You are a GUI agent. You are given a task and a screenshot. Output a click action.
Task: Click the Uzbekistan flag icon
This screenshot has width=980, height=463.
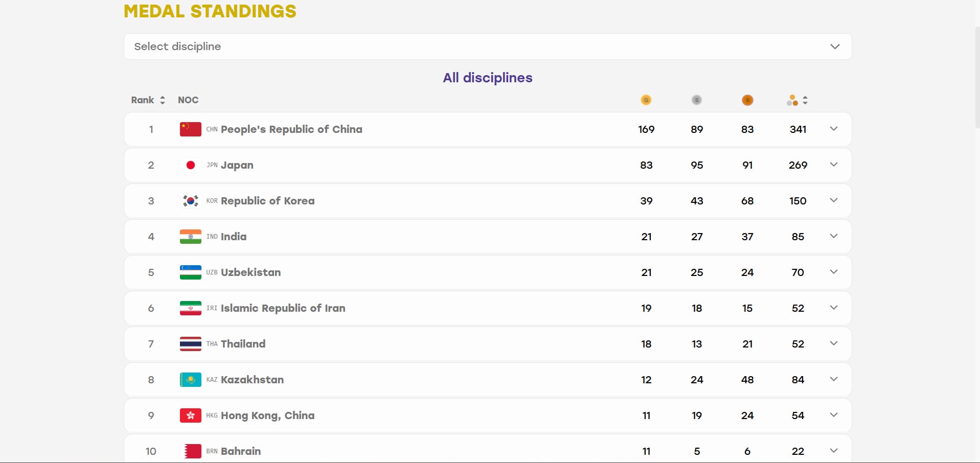pyautogui.click(x=191, y=272)
